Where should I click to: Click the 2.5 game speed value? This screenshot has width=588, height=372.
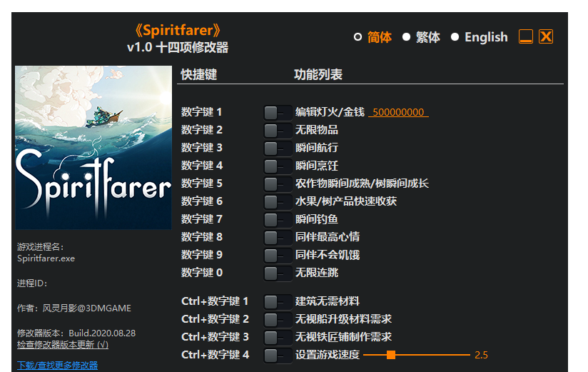[481, 355]
